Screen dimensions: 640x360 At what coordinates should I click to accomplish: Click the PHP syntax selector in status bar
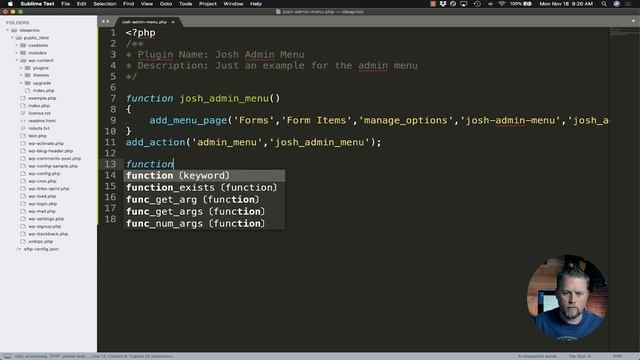617,356
